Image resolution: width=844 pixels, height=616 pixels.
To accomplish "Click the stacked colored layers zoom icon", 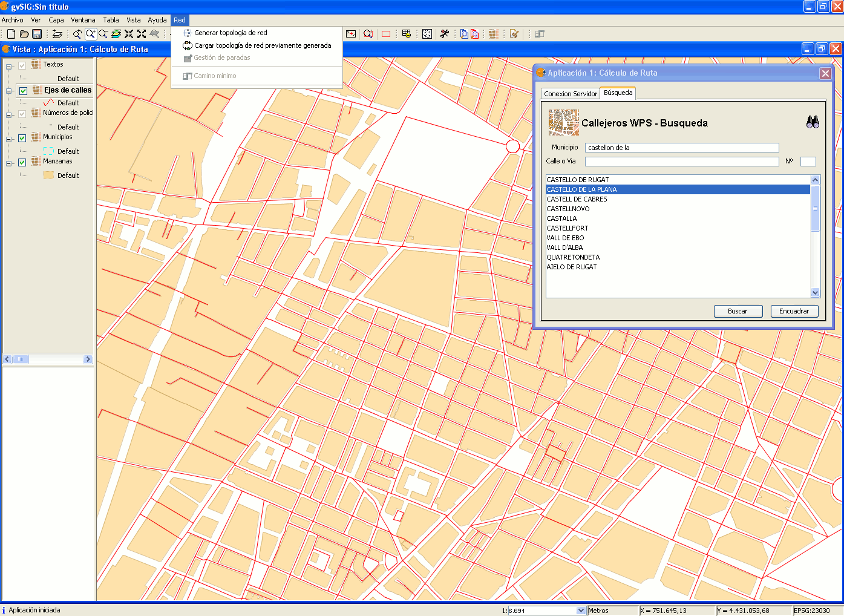I will pyautogui.click(x=116, y=34).
